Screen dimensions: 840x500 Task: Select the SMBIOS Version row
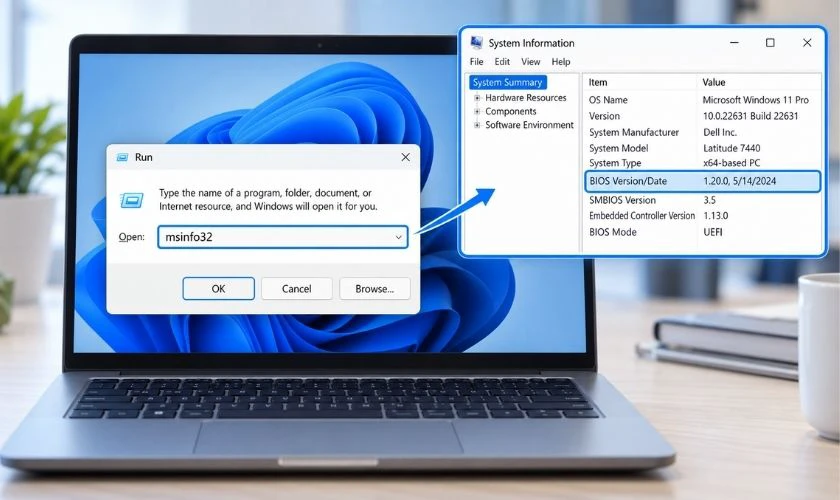point(702,200)
